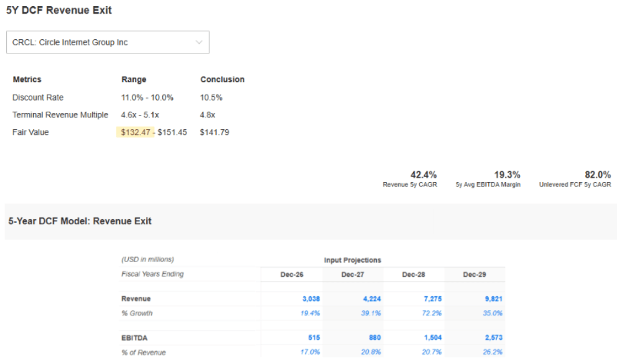617x364 pixels.
Task: Select the Dec-27 EBITDA value 880
Action: pos(375,338)
